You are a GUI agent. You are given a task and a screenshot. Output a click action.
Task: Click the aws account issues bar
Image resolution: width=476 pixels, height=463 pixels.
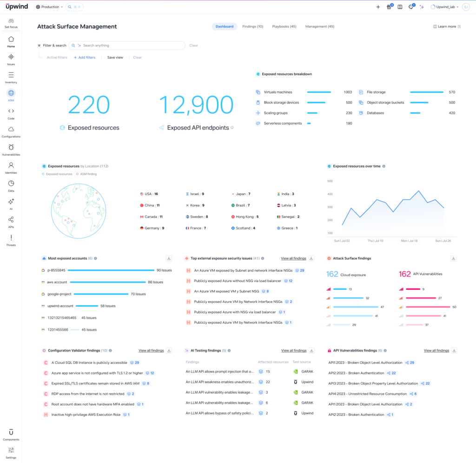tap(108, 282)
